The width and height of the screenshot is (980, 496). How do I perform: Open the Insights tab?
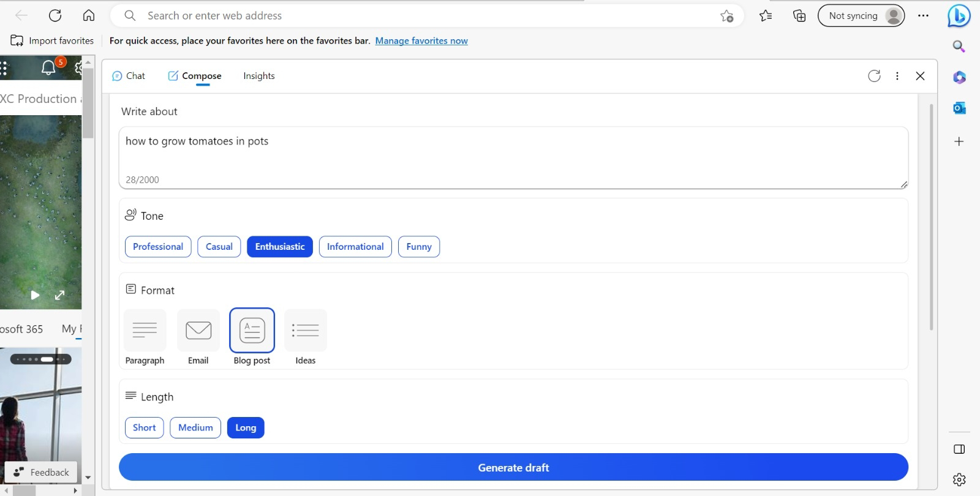pos(259,76)
